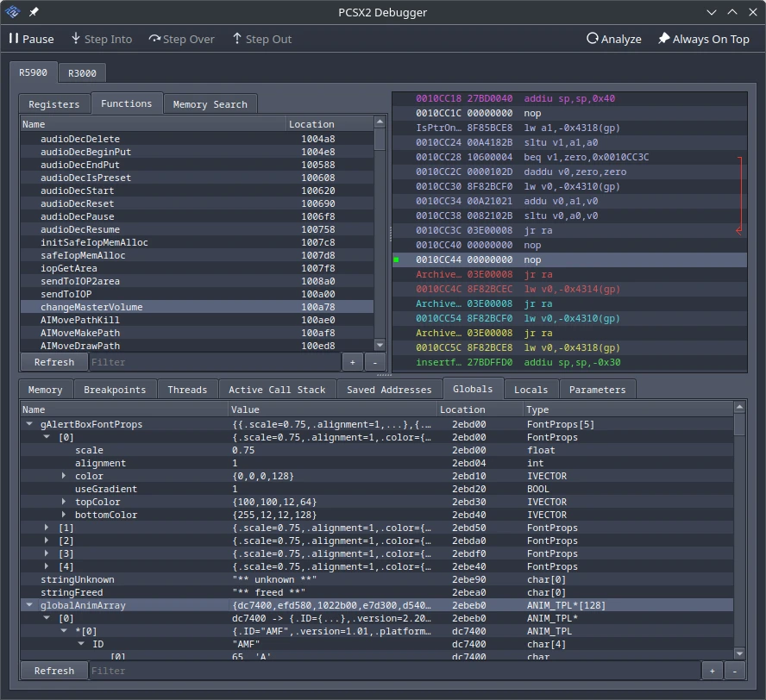Image resolution: width=766 pixels, height=700 pixels.
Task: Click the pin icon in title bar
Action: (x=34, y=12)
